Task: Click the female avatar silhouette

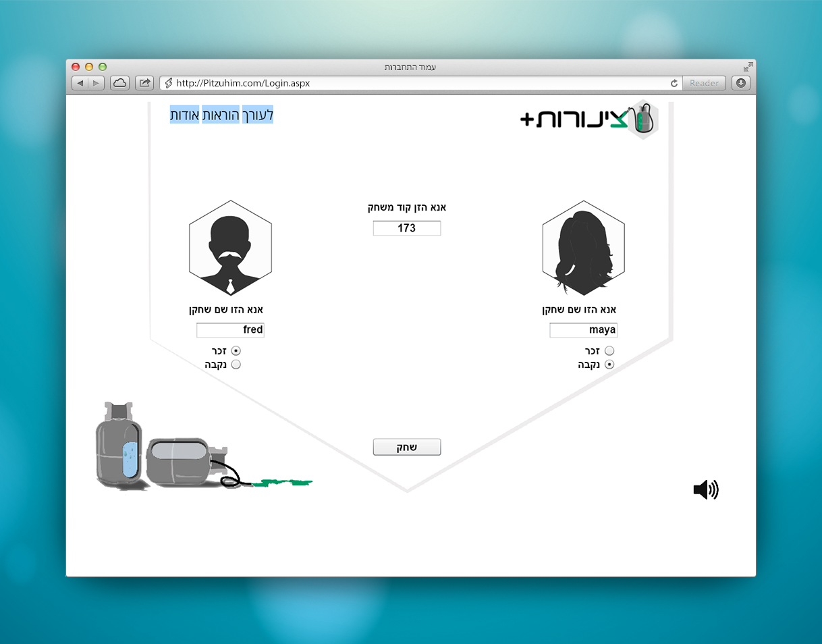Action: click(x=583, y=248)
